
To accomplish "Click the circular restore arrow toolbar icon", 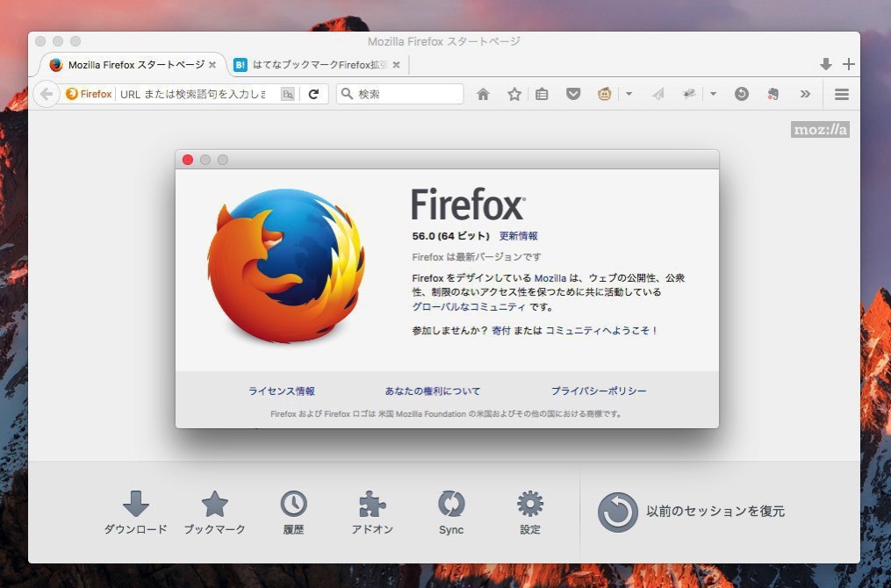I will (742, 94).
